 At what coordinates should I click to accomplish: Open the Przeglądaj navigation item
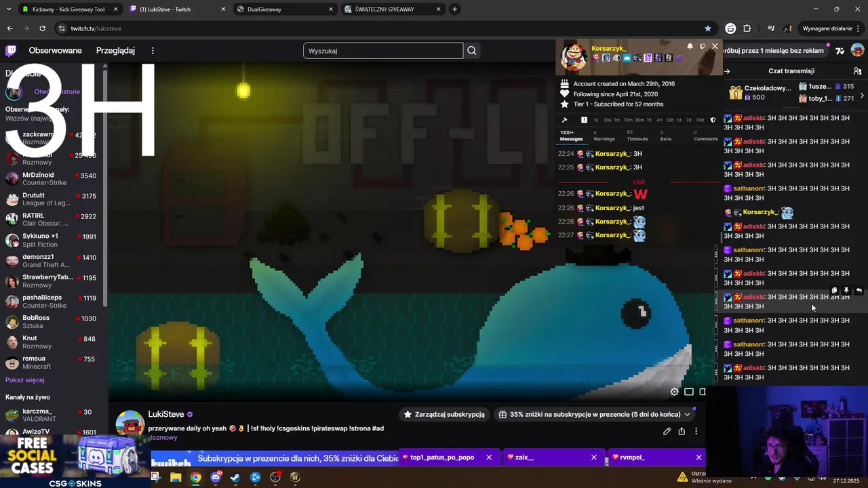pyautogui.click(x=115, y=51)
